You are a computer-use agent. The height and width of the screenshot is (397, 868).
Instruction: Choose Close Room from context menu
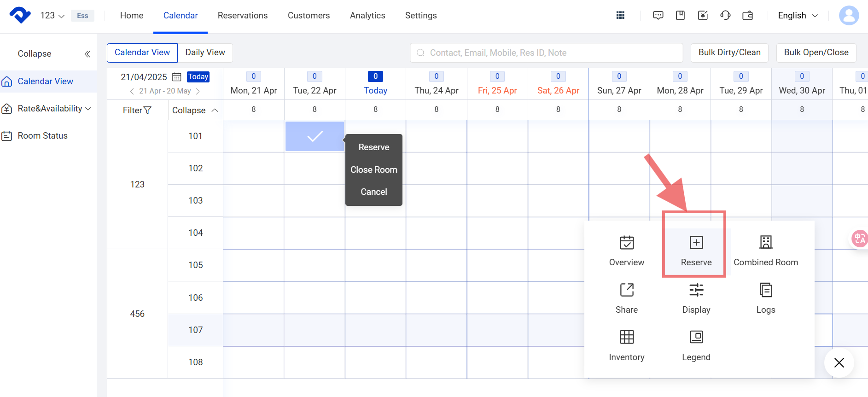(x=373, y=169)
